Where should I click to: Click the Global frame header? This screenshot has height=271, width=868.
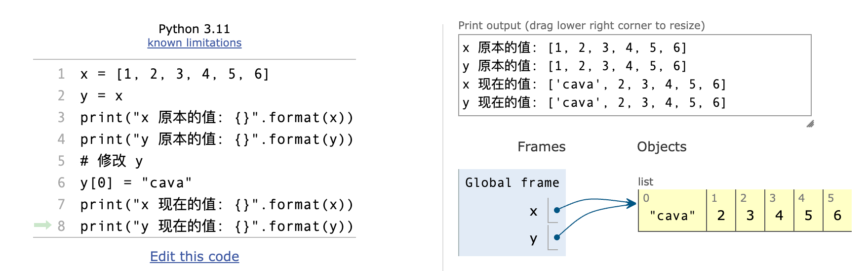[512, 182]
